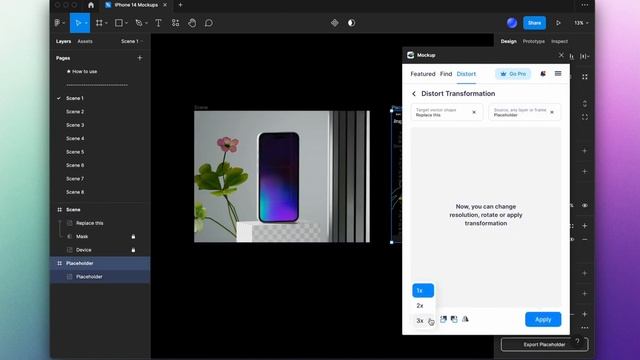Open the Scene 5 page
Screen dimensions: 640x360
click(x=75, y=152)
